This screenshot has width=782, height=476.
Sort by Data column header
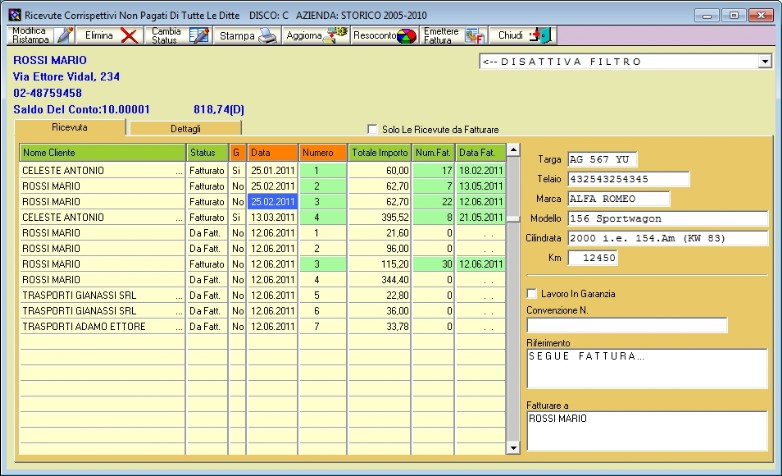tap(272, 153)
